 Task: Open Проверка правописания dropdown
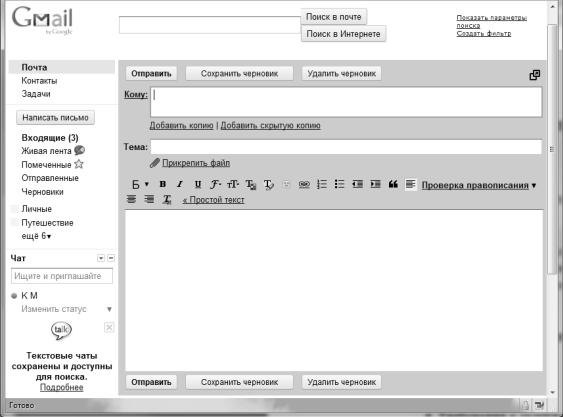[479, 185]
